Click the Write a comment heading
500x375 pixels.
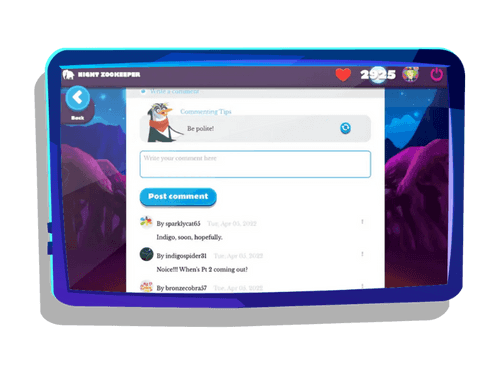click(x=174, y=91)
